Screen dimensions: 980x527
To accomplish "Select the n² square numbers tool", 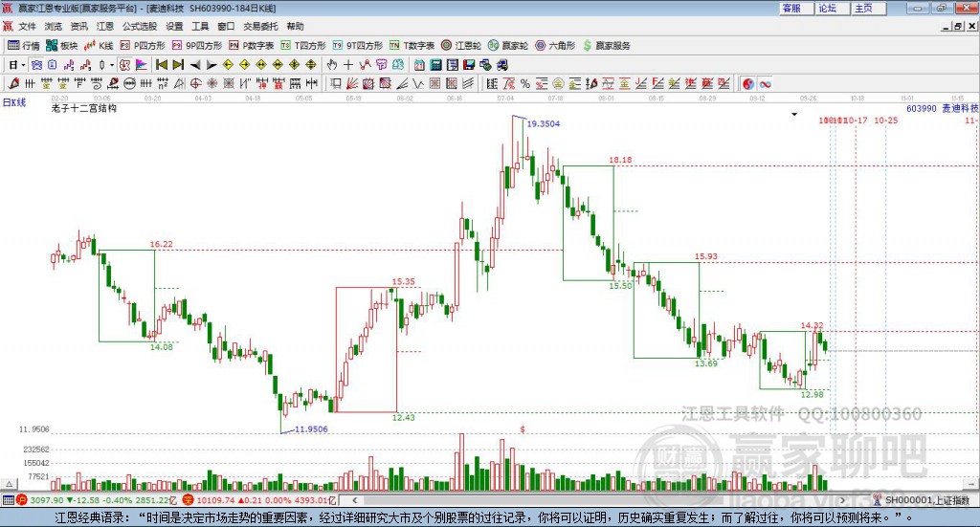I will (163, 83).
